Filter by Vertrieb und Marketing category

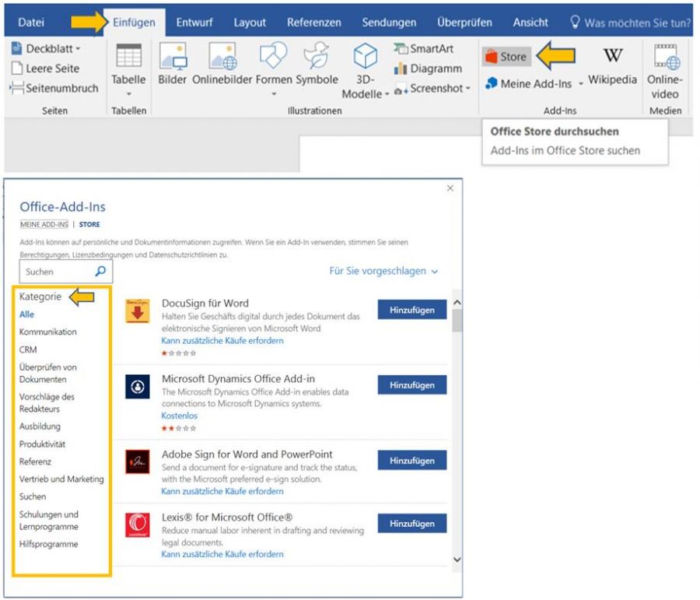61,479
